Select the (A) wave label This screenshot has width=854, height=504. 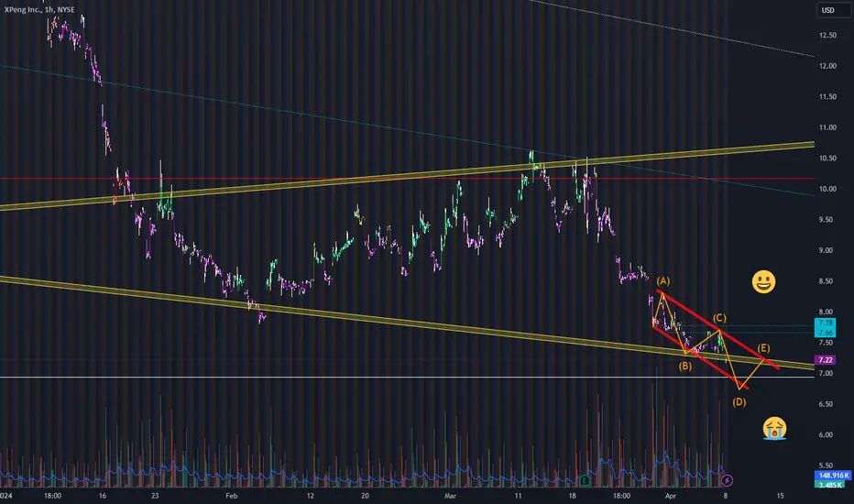(x=662, y=281)
